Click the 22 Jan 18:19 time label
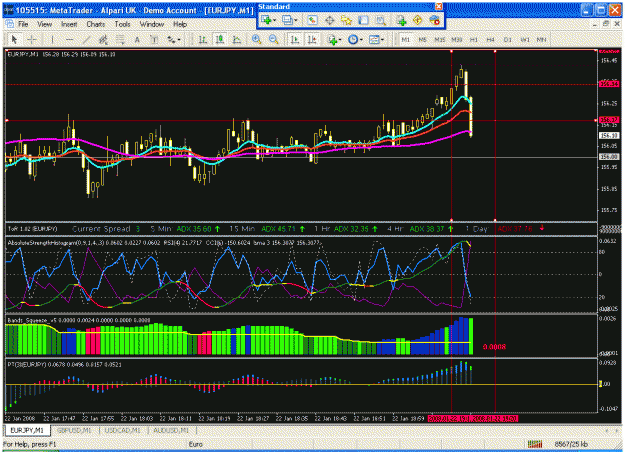This screenshot has height=452, width=625. pos(214,419)
